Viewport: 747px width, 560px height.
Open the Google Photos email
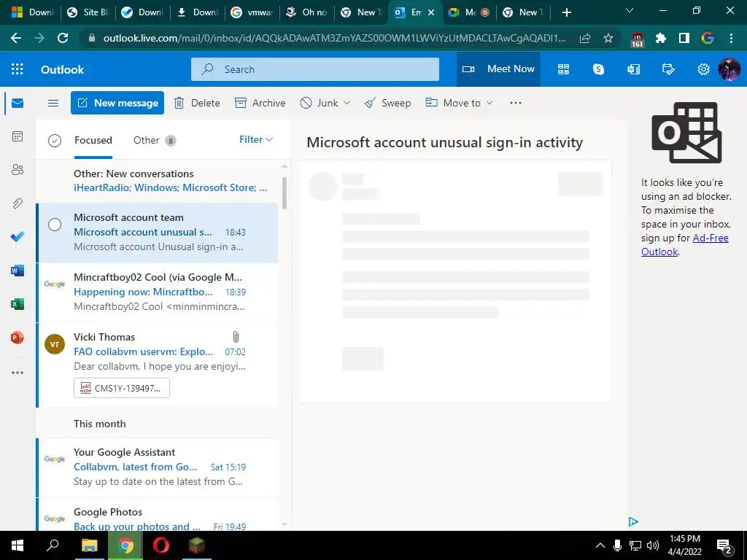click(158, 516)
